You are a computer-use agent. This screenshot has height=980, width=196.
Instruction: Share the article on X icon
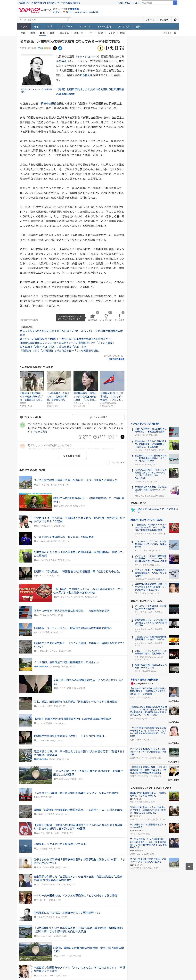[x=55, y=48]
